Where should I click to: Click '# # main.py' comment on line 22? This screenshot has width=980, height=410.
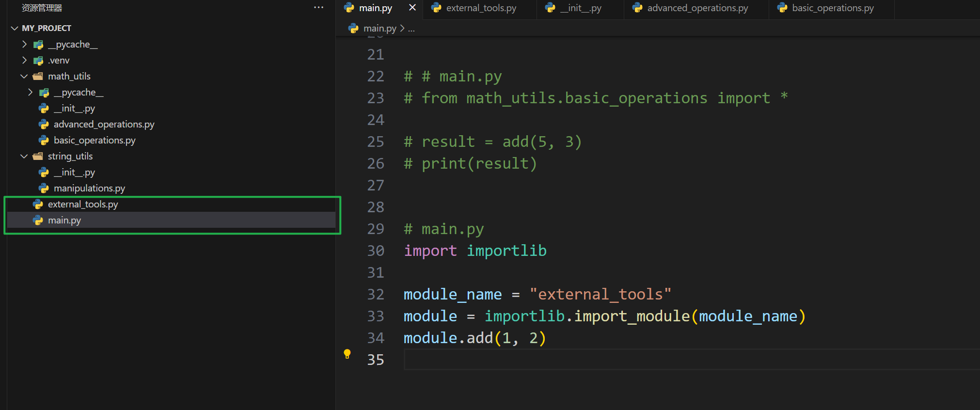pos(453,77)
